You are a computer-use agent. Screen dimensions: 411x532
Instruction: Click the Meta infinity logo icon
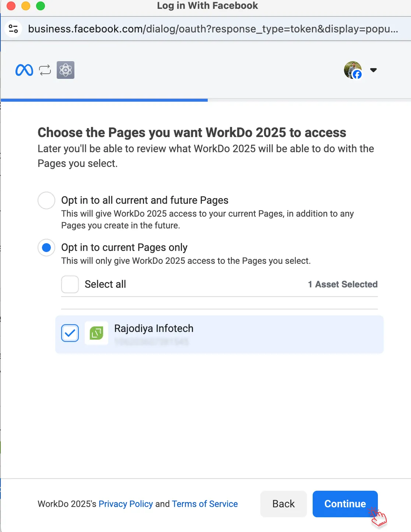coord(24,70)
